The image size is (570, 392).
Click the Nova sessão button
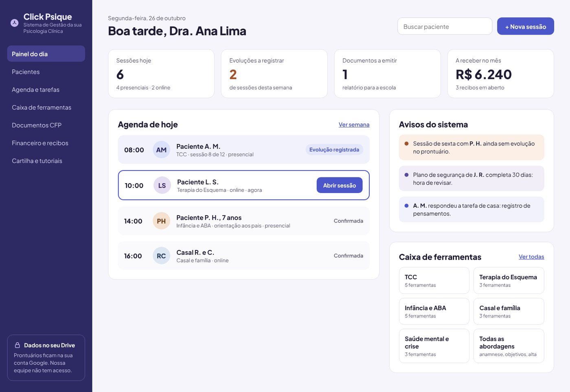526,26
